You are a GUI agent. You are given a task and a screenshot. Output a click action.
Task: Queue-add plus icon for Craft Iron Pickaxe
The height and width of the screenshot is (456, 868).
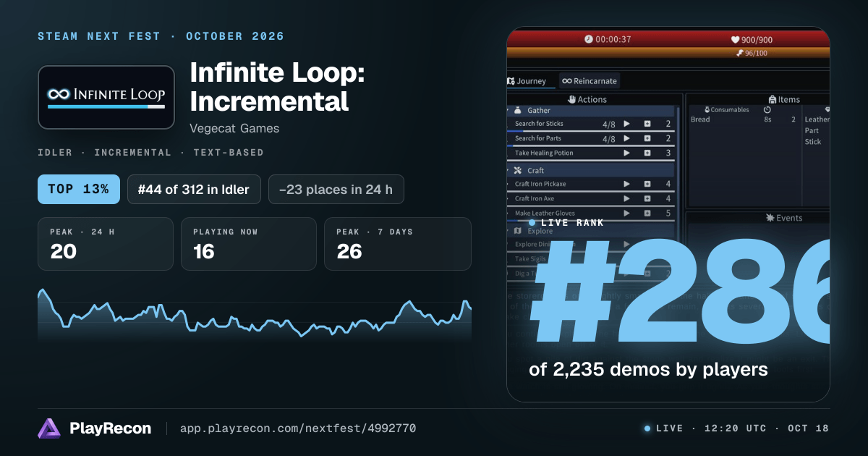(x=647, y=184)
